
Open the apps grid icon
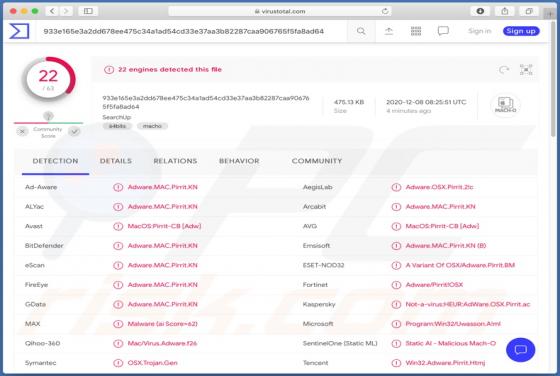tap(416, 31)
